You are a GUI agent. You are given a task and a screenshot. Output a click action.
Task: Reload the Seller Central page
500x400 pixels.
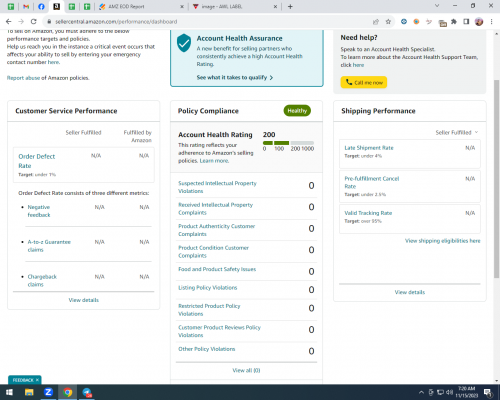pyautogui.click(x=33, y=22)
